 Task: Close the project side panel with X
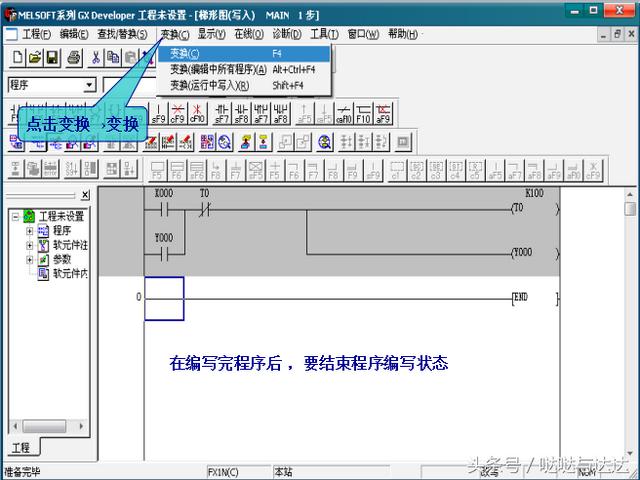[85, 195]
